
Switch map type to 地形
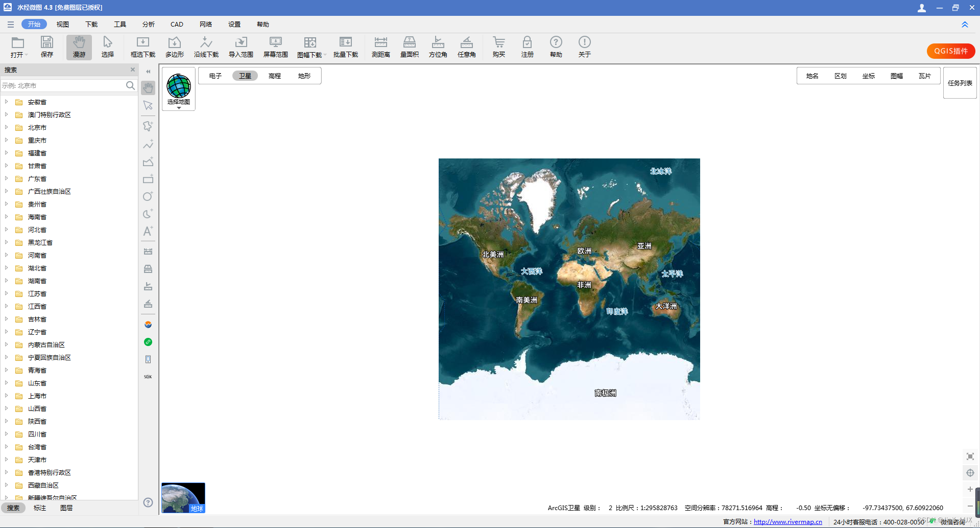(304, 76)
